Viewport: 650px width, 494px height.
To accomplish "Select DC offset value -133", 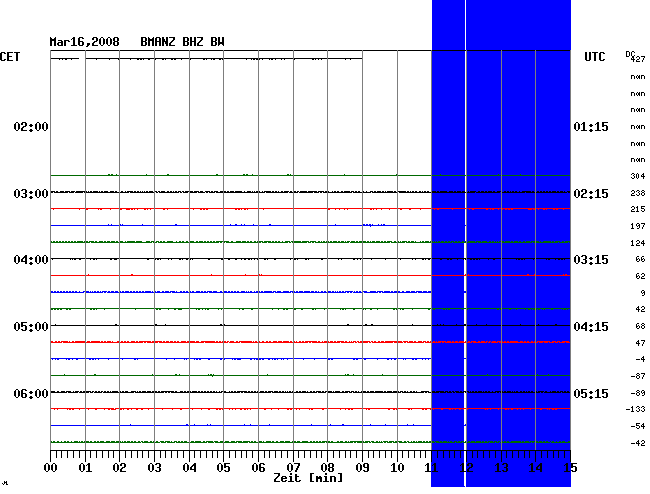I will coord(635,409).
